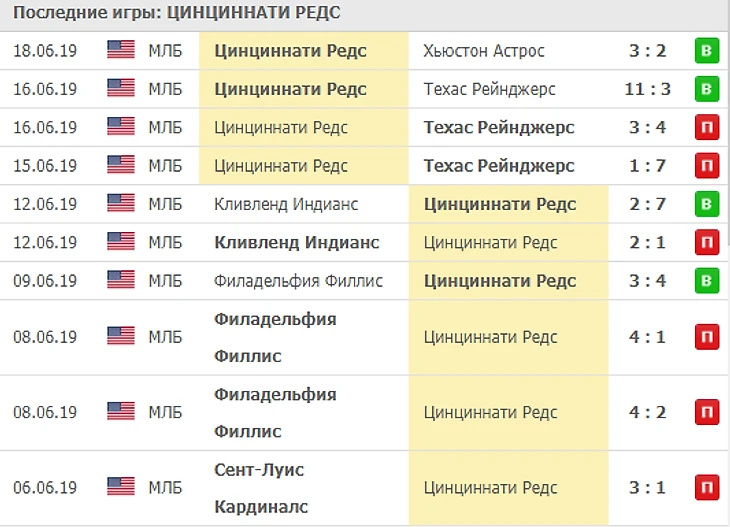
Task: Open bold Кливленд Индианс in the 2 : 1 row
Action: [297, 242]
